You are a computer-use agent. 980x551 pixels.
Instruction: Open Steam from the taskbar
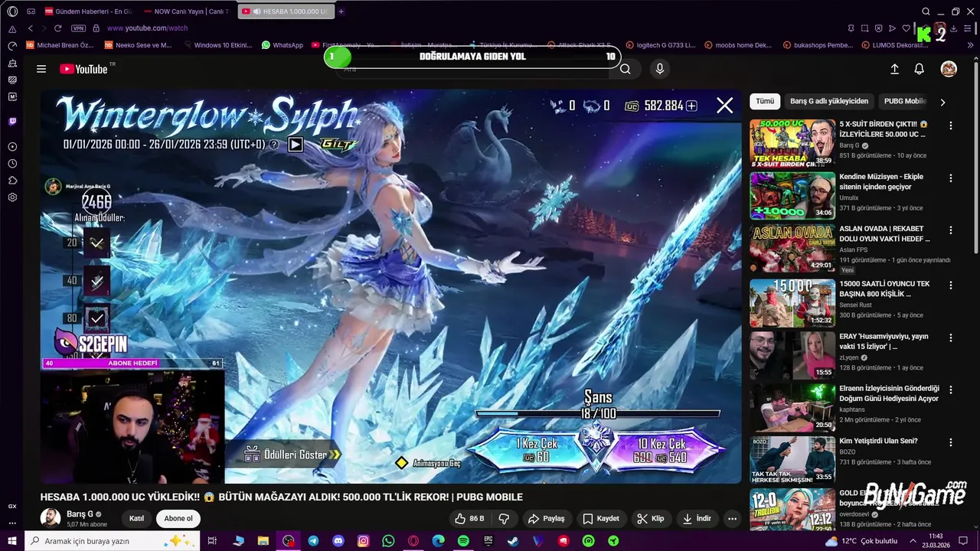point(513,541)
